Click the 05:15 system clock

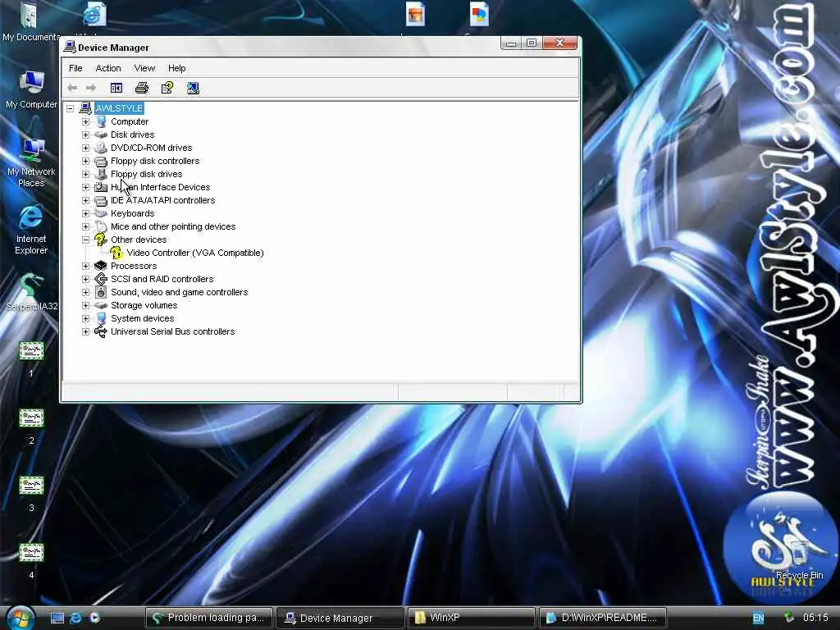pyautogui.click(x=815, y=618)
